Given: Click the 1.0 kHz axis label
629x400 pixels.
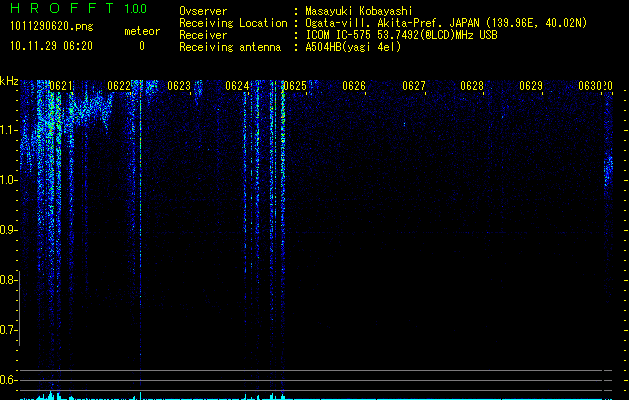Looking at the screenshot, I should coord(8,180).
